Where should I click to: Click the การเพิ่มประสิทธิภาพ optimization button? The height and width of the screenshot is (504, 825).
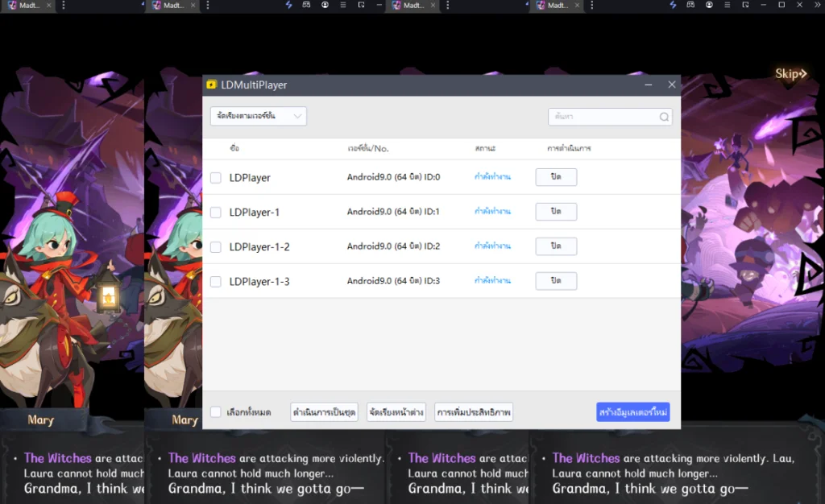click(474, 412)
